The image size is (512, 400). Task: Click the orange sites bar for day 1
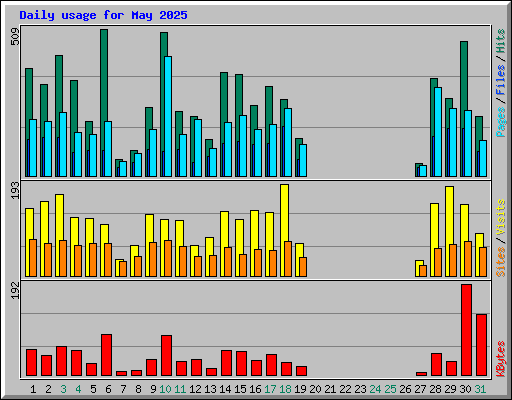tap(33, 258)
